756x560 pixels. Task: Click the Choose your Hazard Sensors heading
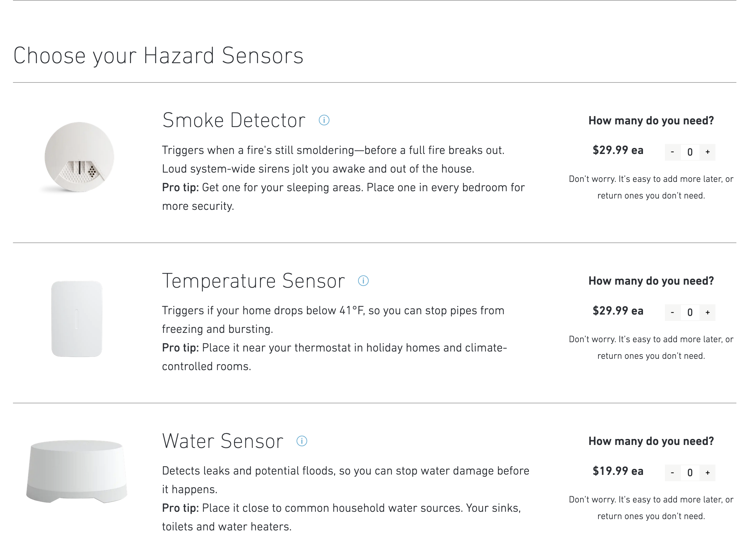click(x=158, y=56)
